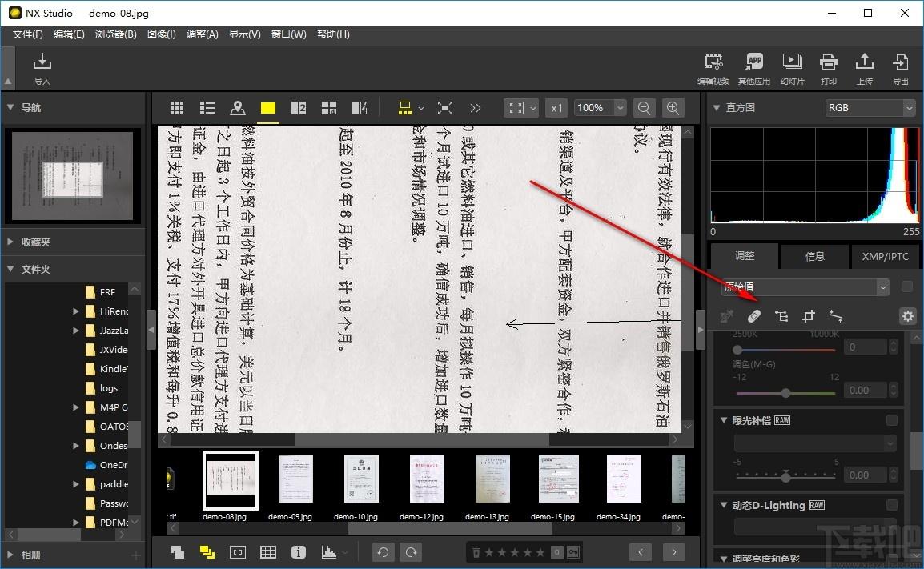This screenshot has height=569, width=924.
Task: Click the color temperature slider handle
Action: pos(737,349)
